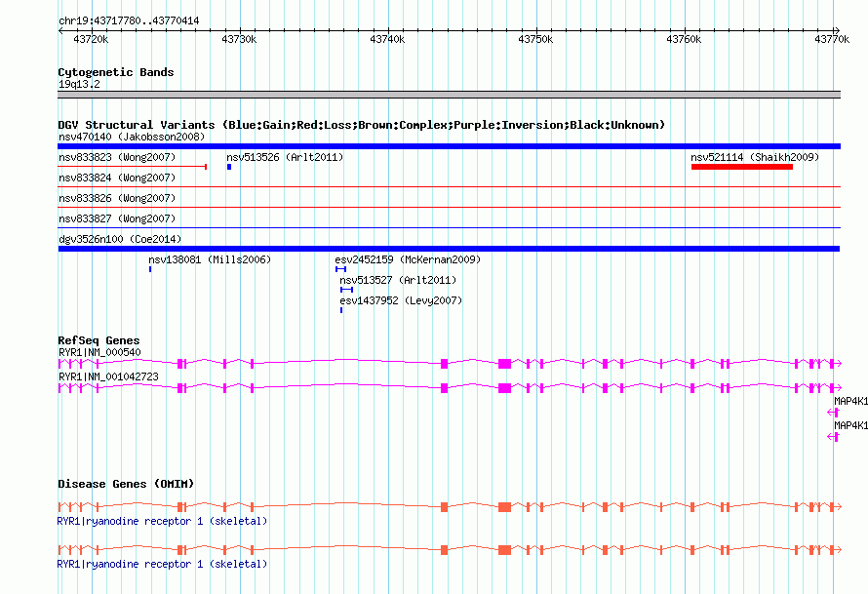Click the red nsv521114 loss variant bar

click(742, 167)
